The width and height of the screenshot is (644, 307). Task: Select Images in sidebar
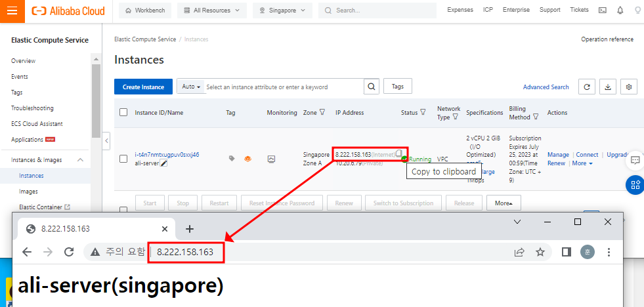[x=28, y=192]
